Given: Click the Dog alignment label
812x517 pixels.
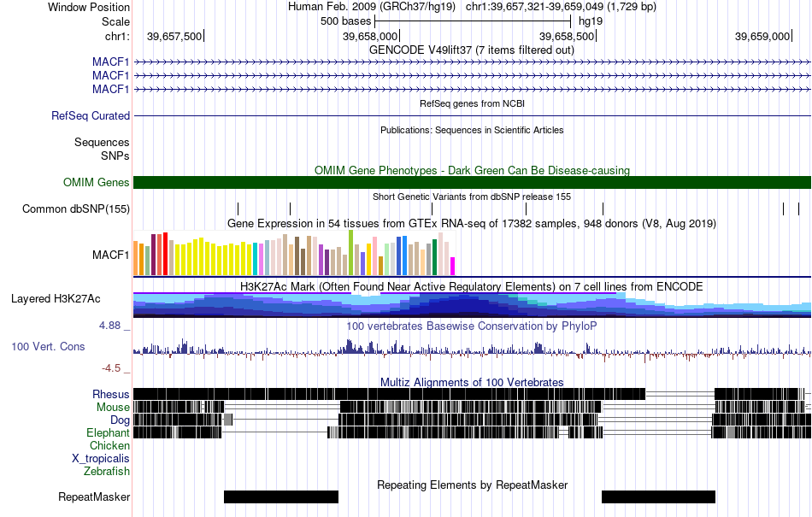Looking at the screenshot, I should [x=120, y=420].
